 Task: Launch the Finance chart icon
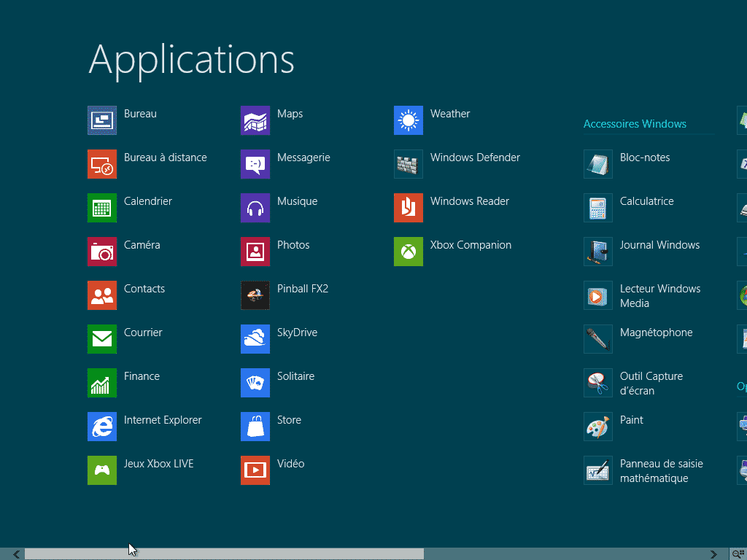[102, 383]
